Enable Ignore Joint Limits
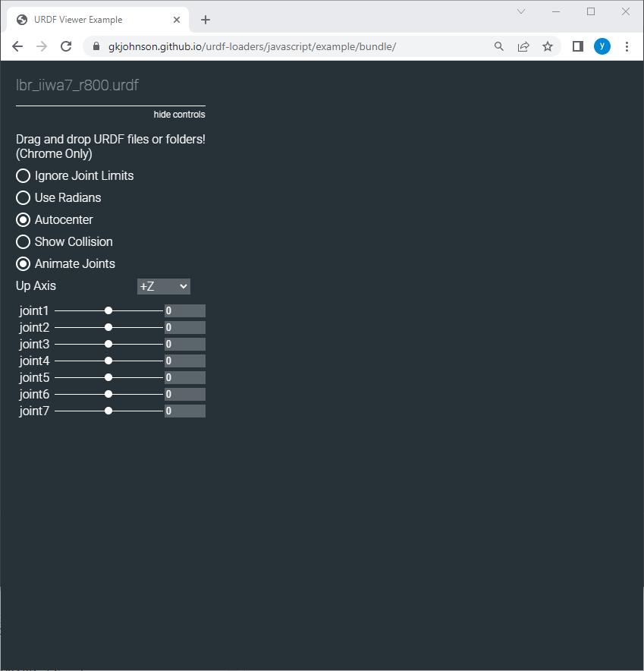Viewport: 644px width, 671px height. tap(23, 175)
